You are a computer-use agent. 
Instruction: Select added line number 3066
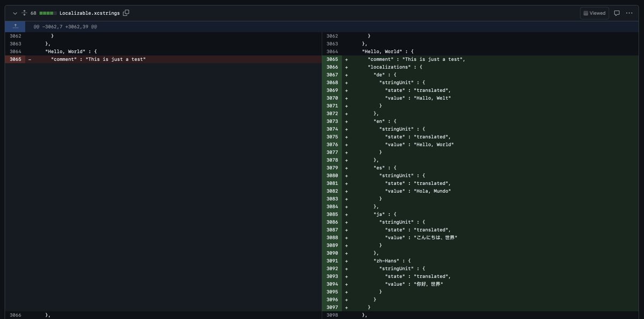tap(332, 67)
